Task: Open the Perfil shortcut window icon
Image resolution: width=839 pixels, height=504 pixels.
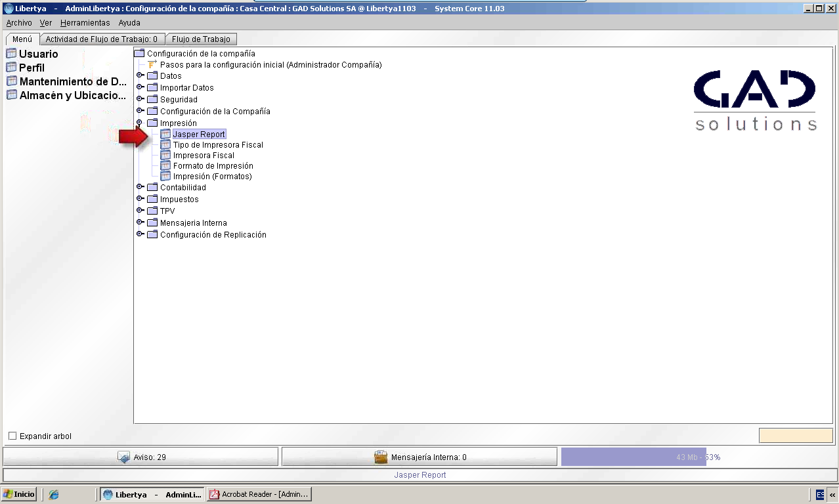Action: [11, 68]
